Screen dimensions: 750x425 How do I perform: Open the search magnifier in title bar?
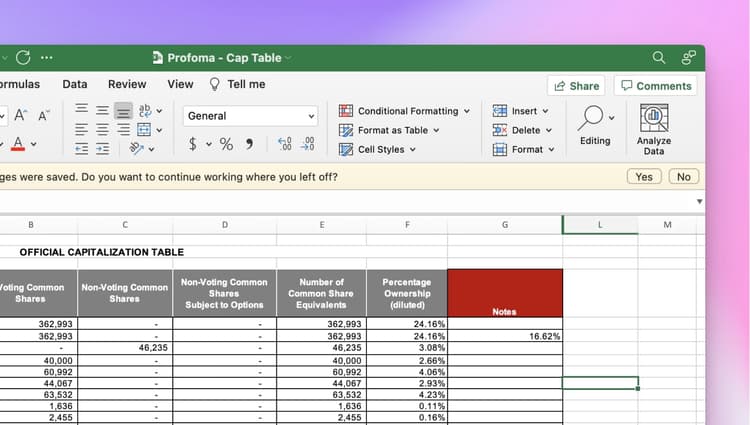tap(658, 58)
